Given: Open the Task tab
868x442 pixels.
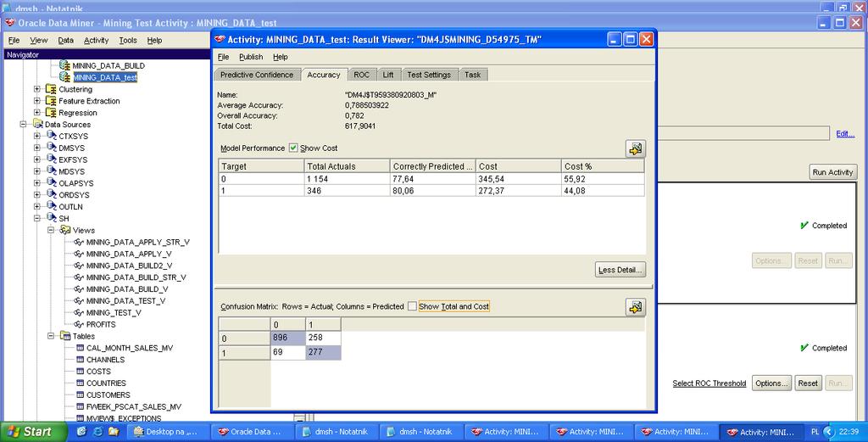Looking at the screenshot, I should click(473, 75).
